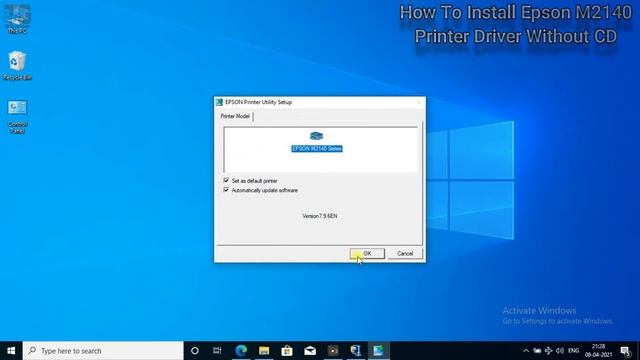Open Microsoft Store from the taskbar

287,351
